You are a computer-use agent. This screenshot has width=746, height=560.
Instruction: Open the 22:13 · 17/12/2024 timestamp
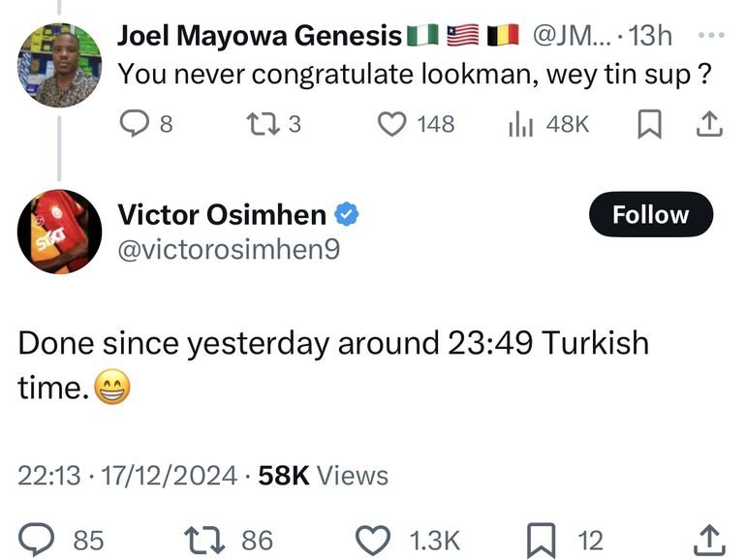pyautogui.click(x=127, y=475)
